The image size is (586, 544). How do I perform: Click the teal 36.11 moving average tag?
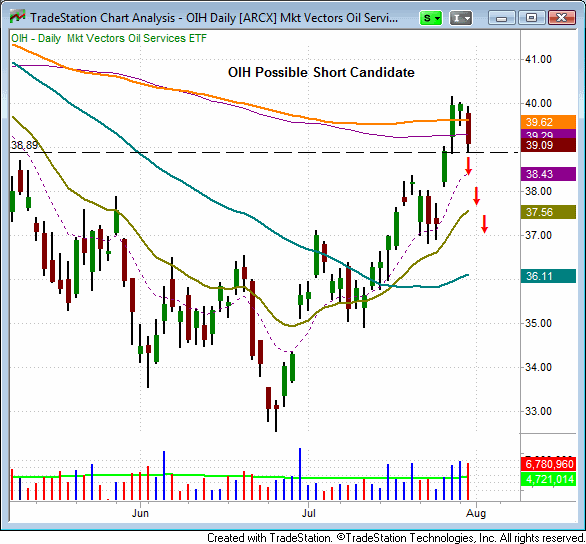click(548, 276)
